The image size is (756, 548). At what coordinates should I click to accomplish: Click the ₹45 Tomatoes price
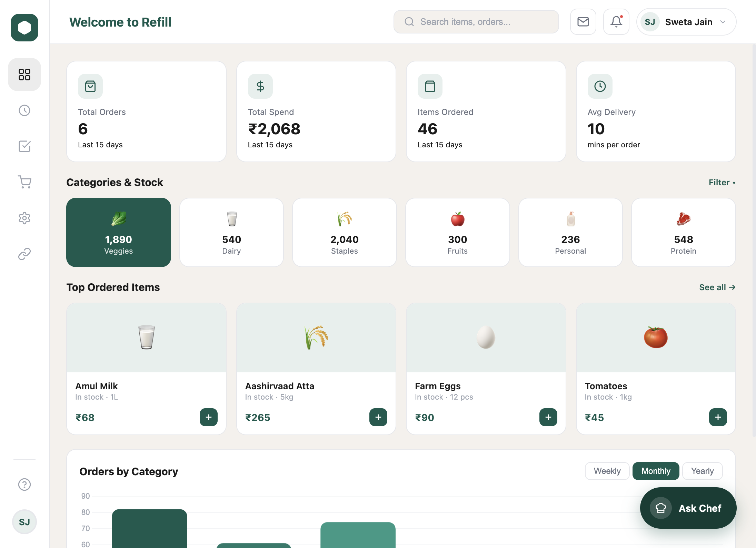click(x=595, y=418)
